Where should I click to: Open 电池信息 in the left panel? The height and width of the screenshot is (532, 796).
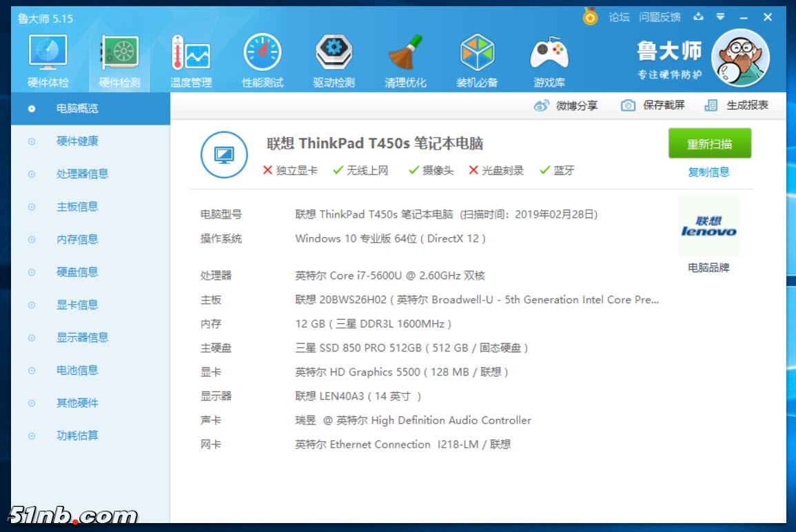point(77,370)
